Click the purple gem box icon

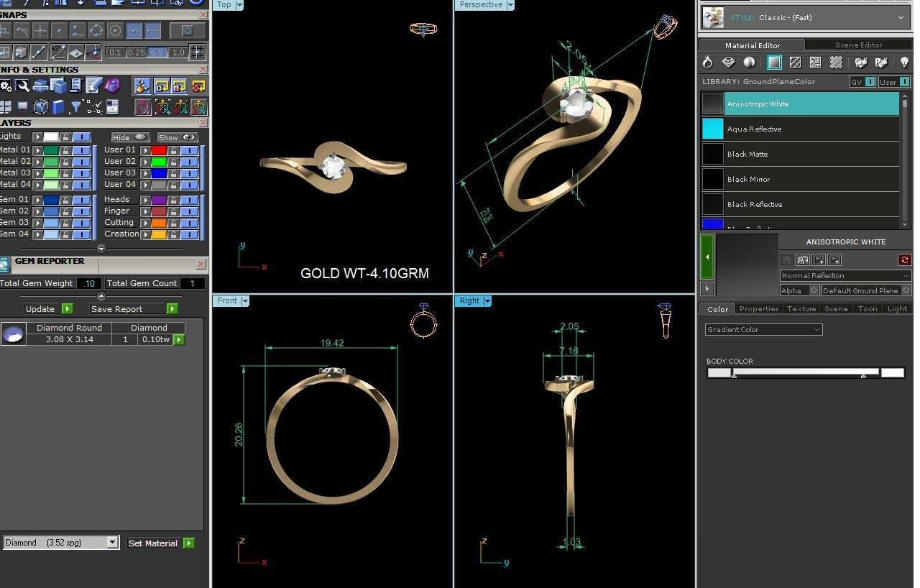112,86
